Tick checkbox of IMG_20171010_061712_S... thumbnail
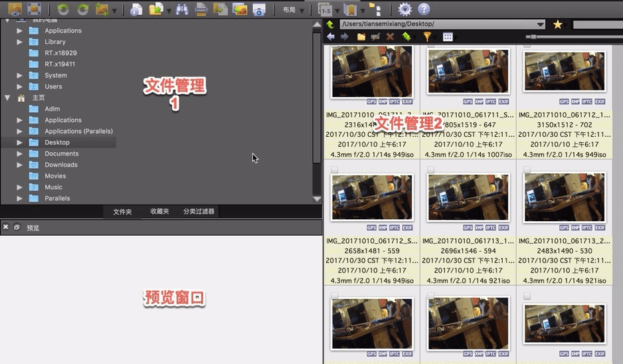Viewport: 623px width, 364px height. 335,170
